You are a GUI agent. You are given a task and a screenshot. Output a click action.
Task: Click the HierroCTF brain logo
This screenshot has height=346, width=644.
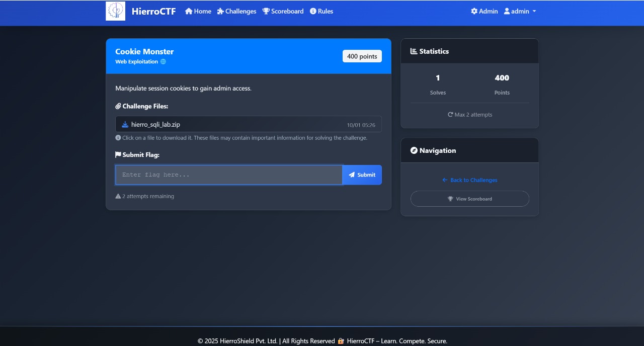point(115,11)
